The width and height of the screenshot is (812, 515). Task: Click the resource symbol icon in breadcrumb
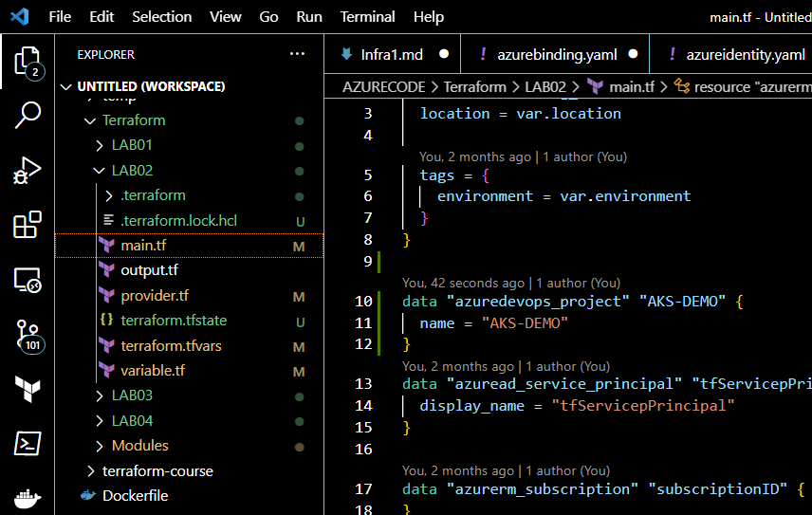[x=681, y=86]
